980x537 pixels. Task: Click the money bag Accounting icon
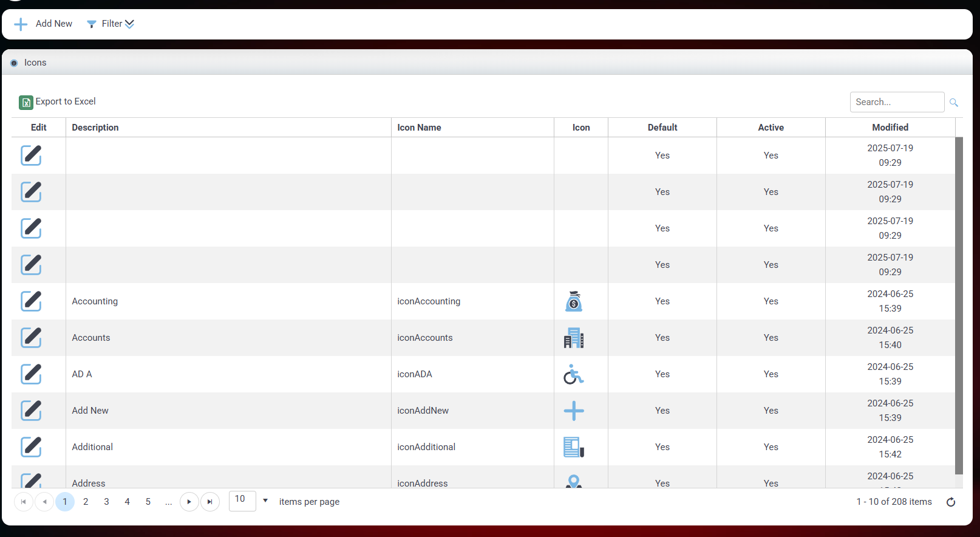tap(573, 301)
